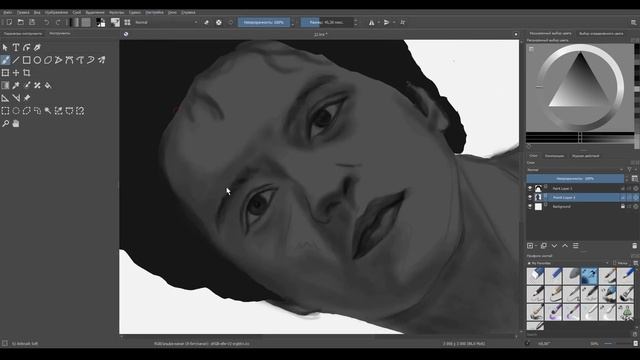Hide the Background layer eye icon
Viewport: 640px width, 360px height.
pos(530,207)
